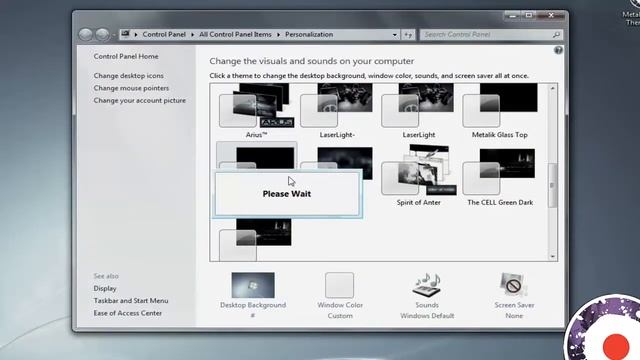This screenshot has width=640, height=360.
Task: Open the Screen Saver None icon
Action: click(513, 285)
